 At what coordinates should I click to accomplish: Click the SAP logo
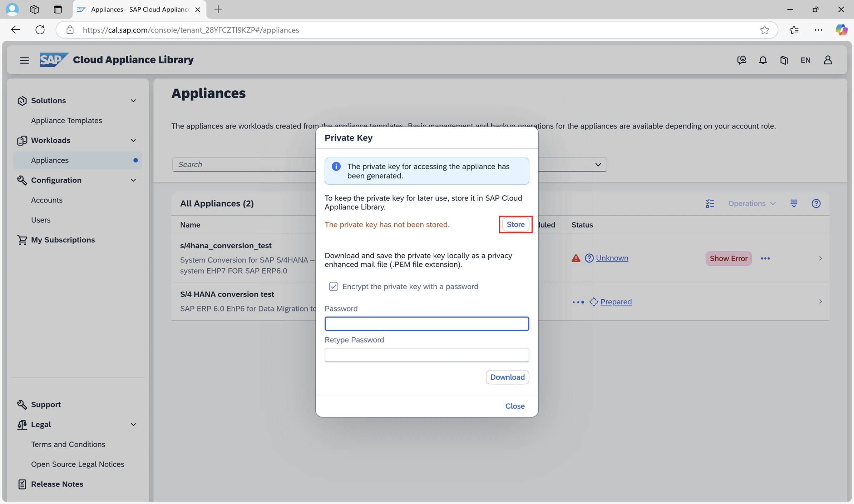coord(54,60)
